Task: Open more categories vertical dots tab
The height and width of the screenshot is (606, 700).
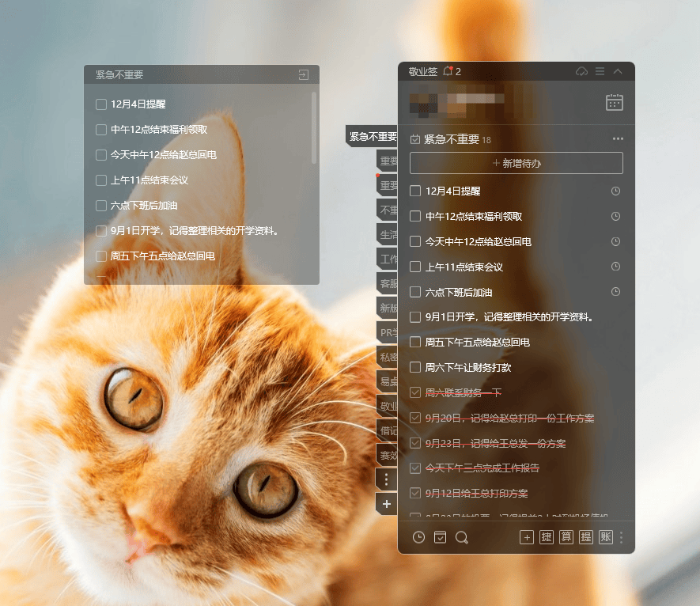Action: [x=387, y=479]
